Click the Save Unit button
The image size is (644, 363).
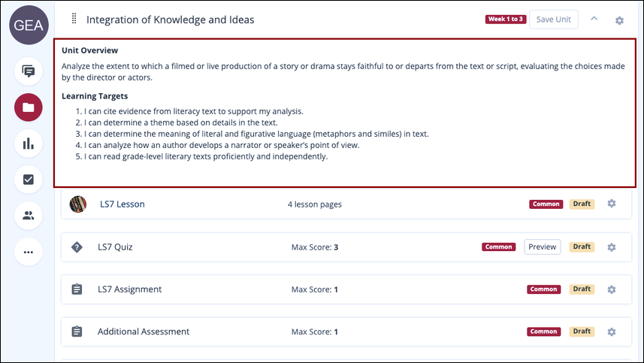554,20
